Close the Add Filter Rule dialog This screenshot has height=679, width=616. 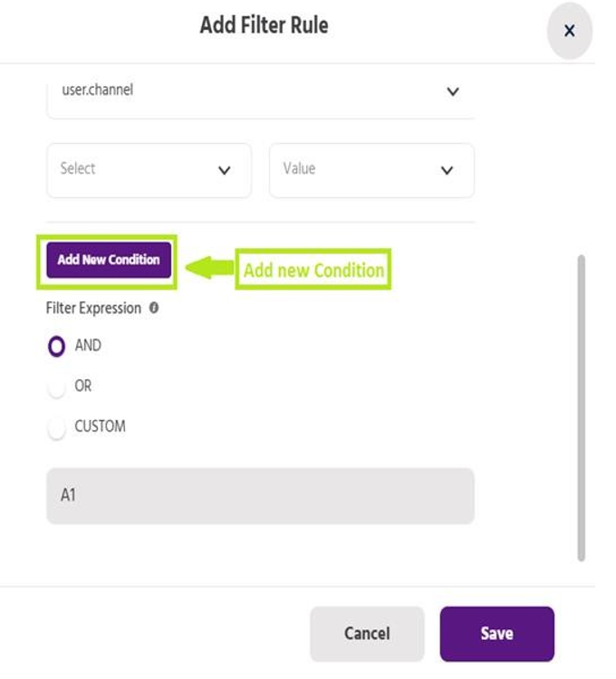pyautogui.click(x=569, y=32)
